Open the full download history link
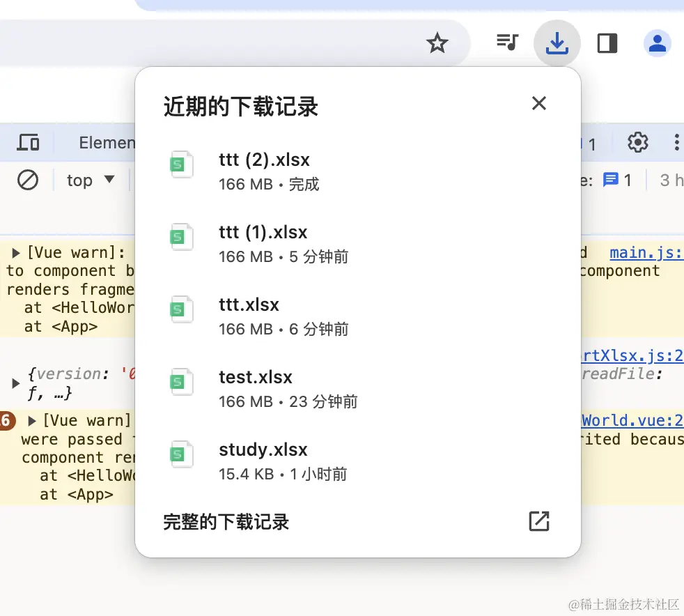This screenshot has height=616, width=684. (x=226, y=522)
